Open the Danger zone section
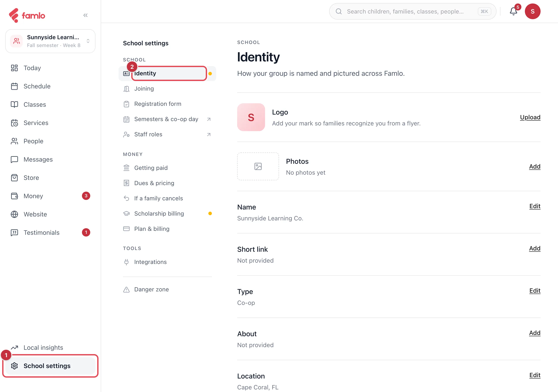Image resolution: width=558 pixels, height=392 pixels. [x=167, y=289]
